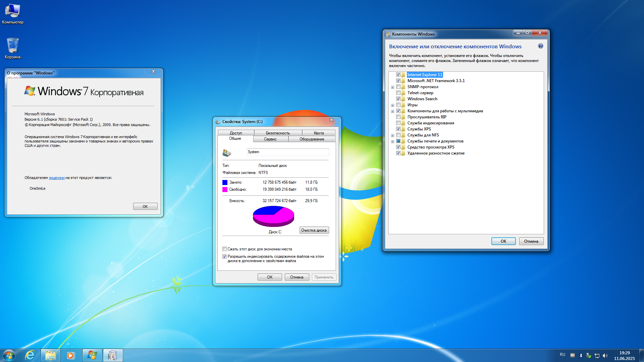
Task: Open the Квота tab
Action: [x=319, y=133]
